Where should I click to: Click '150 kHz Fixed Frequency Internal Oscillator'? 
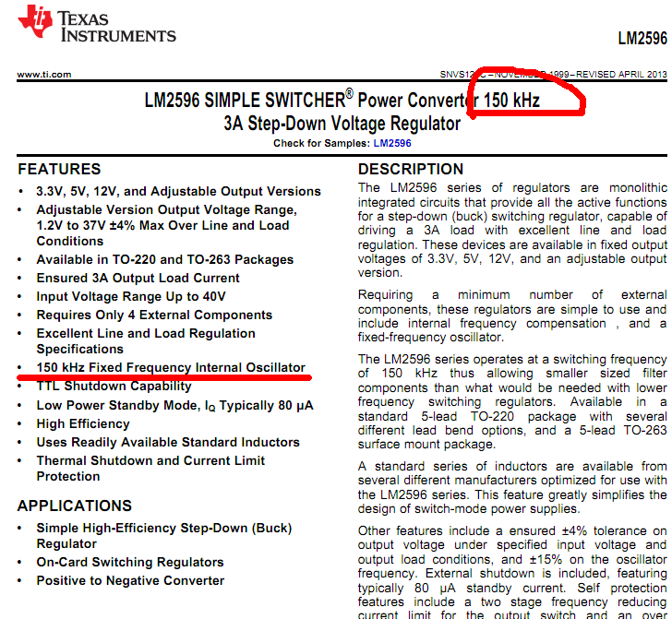171,367
